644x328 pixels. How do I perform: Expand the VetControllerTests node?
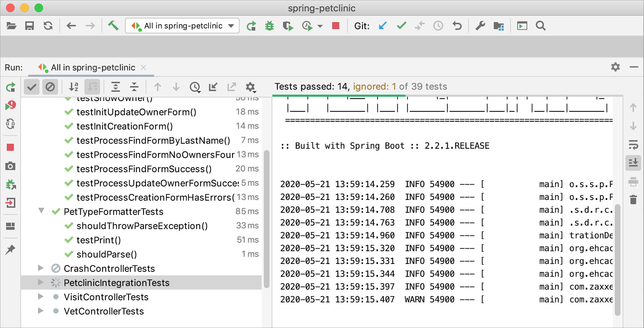(41, 311)
